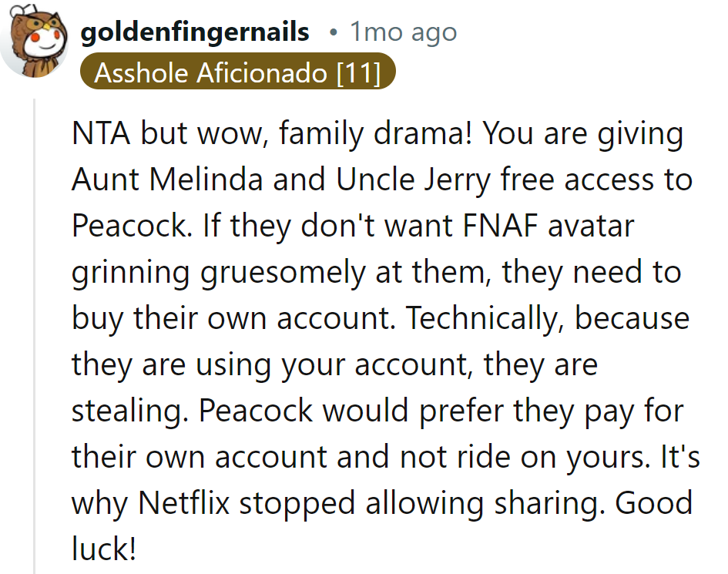Viewport: 728px width, 574px height.
Task: Click the word "yours" in the comment
Action: tap(609, 456)
